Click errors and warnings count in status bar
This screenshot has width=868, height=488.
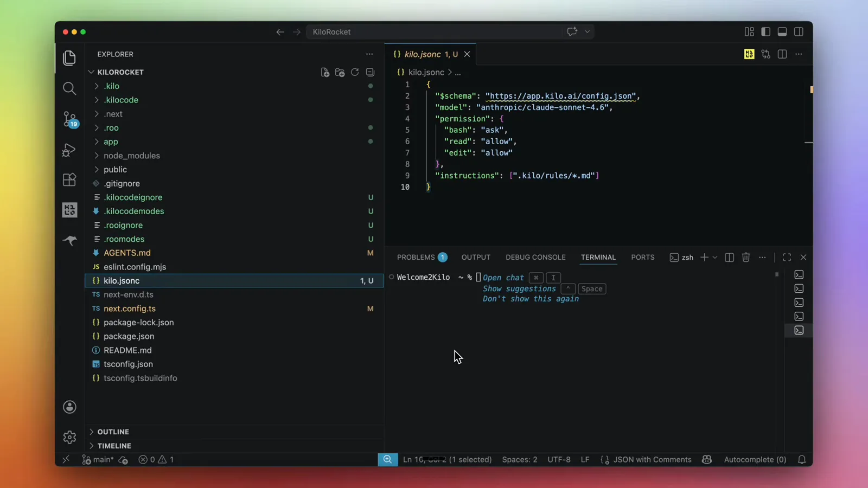point(156,460)
